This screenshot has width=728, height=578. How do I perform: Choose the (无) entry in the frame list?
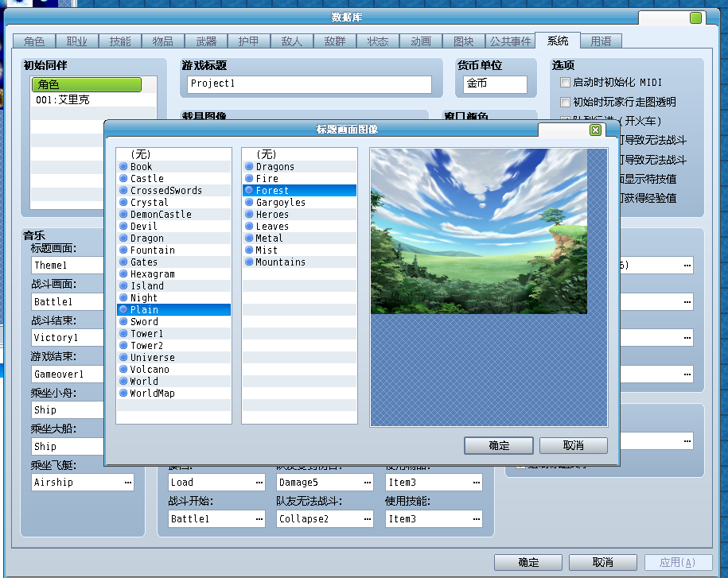pos(299,154)
